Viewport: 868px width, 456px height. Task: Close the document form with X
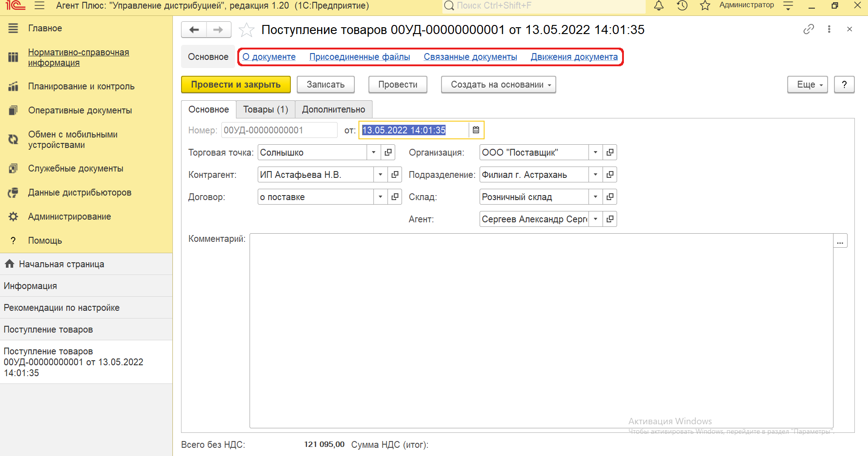pos(849,29)
